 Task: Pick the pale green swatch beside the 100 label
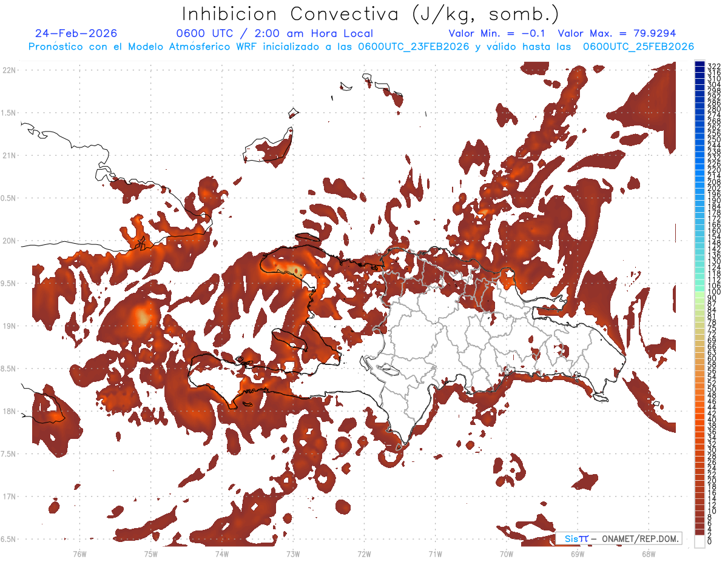pos(700,295)
